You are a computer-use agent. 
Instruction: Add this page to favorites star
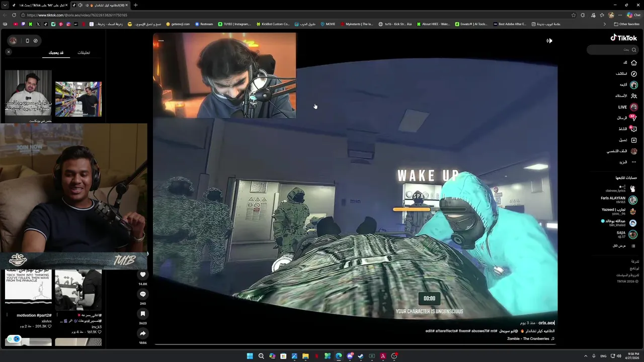click(573, 15)
